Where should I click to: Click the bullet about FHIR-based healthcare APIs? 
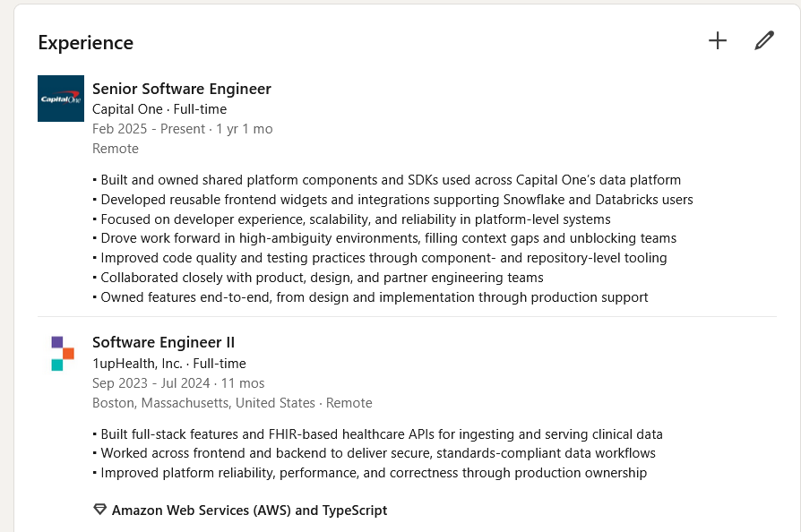click(x=377, y=434)
